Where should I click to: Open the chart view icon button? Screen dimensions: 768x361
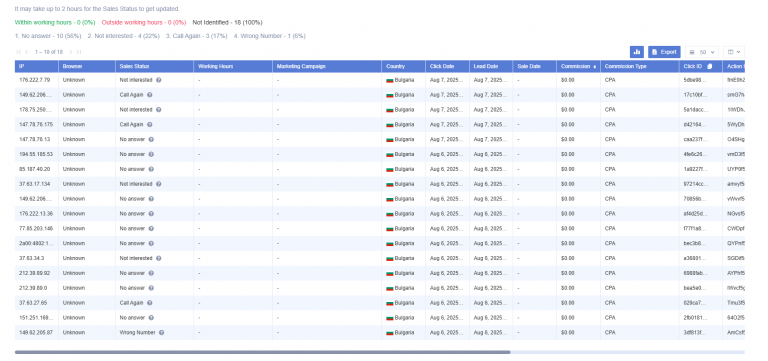[x=636, y=52]
